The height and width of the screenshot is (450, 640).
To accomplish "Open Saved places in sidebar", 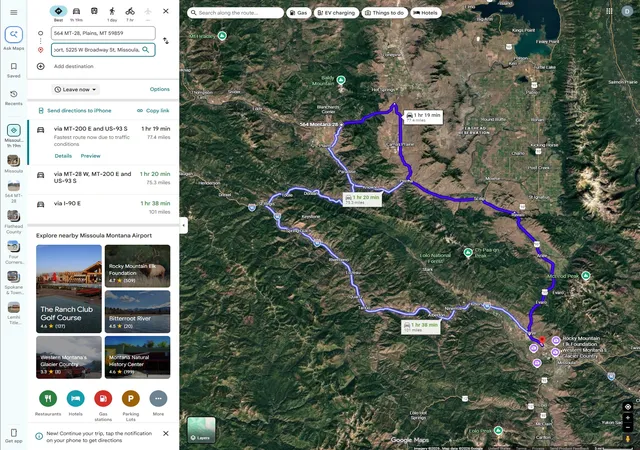I will [13, 70].
